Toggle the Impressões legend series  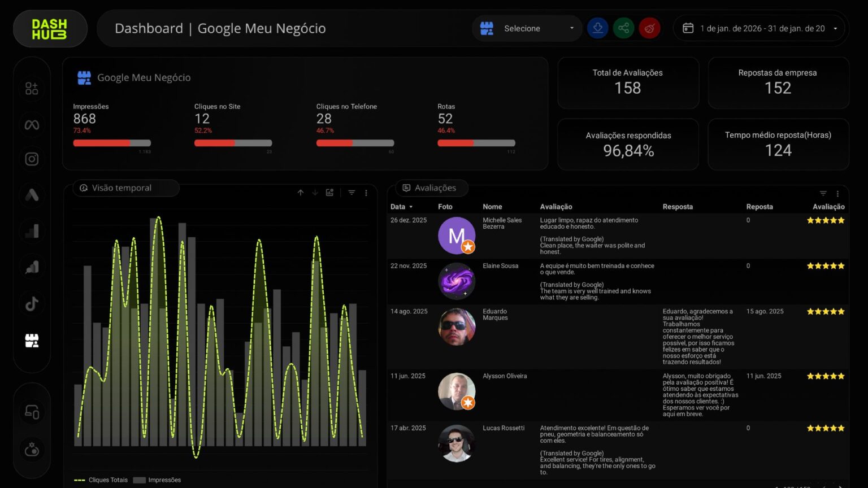click(x=158, y=480)
